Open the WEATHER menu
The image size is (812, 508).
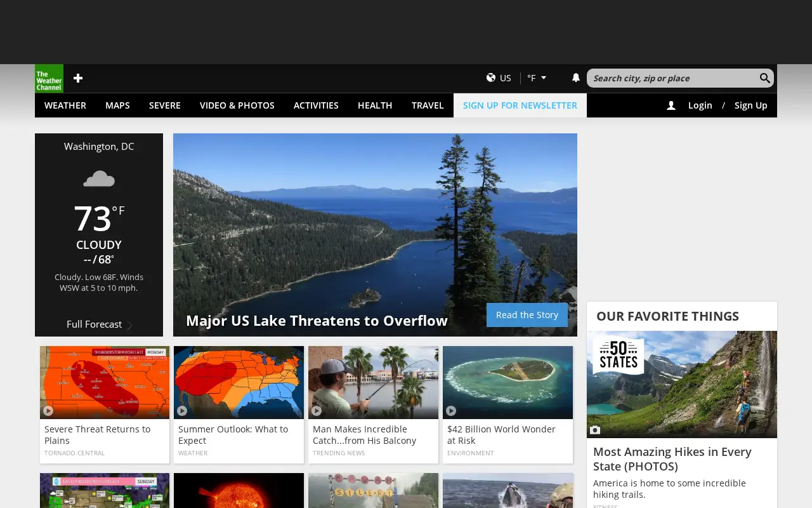point(65,105)
